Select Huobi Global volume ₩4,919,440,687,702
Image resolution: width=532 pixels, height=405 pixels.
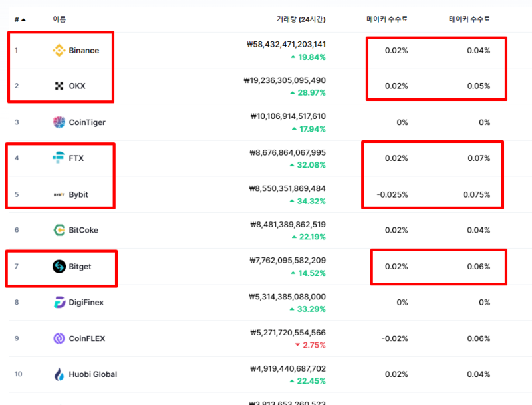tap(288, 368)
